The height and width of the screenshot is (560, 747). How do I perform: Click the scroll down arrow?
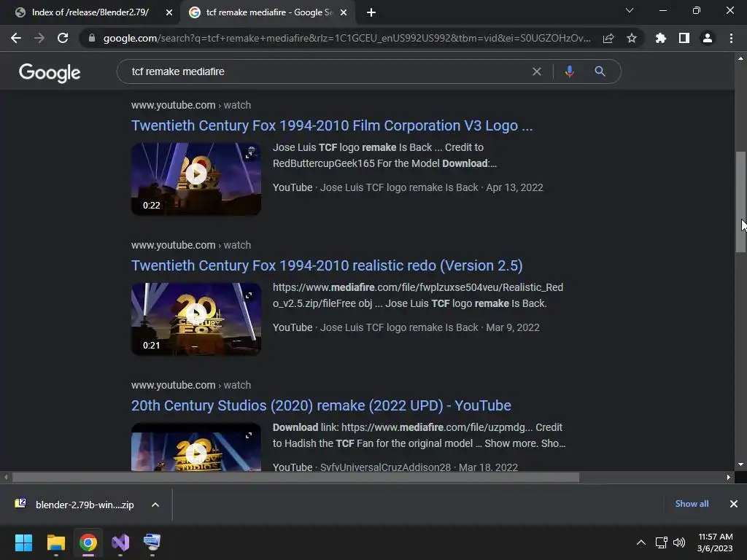click(x=740, y=464)
